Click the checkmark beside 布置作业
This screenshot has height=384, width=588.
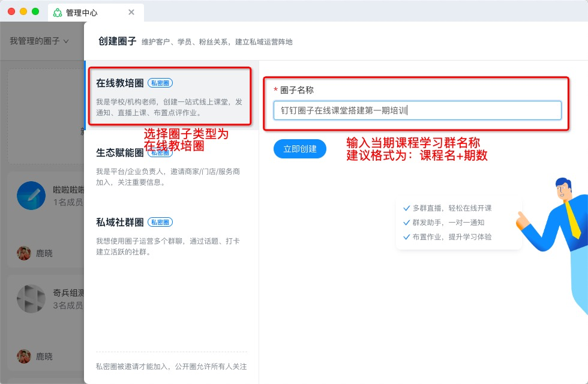click(x=406, y=236)
